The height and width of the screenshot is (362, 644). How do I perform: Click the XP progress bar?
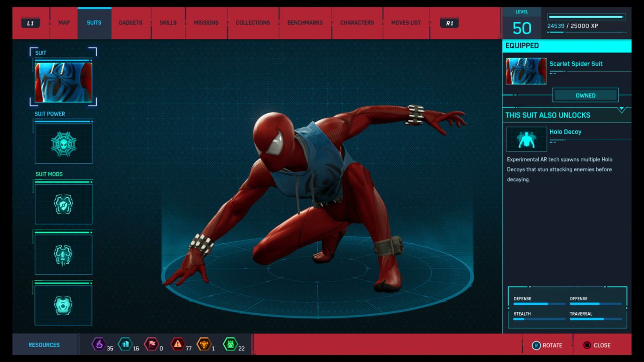tap(586, 17)
